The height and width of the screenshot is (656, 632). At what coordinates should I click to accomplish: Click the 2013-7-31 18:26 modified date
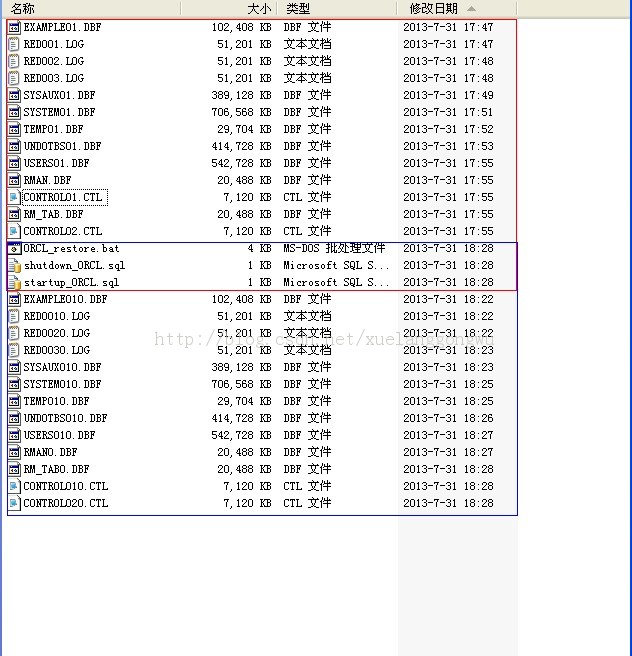point(448,418)
